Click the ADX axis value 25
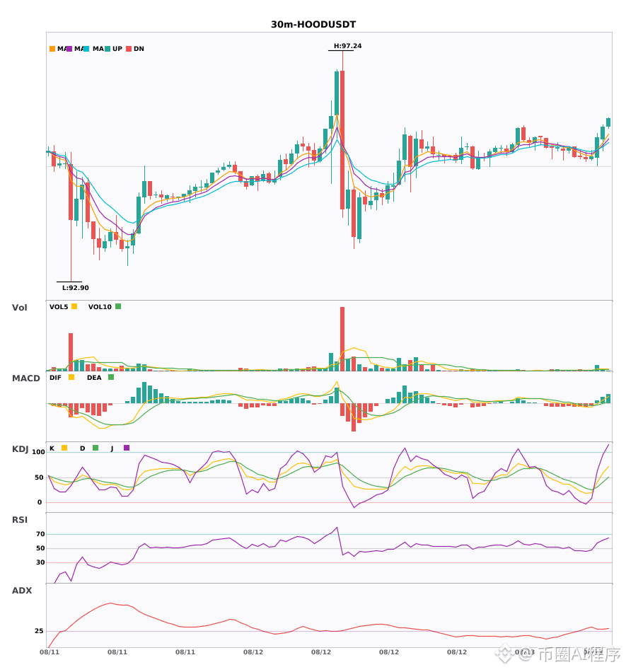This screenshot has width=626, height=672. pyautogui.click(x=39, y=631)
